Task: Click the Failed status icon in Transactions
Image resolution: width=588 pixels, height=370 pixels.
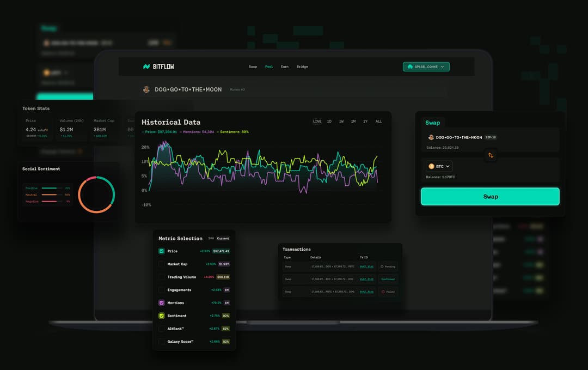Action: [382, 292]
